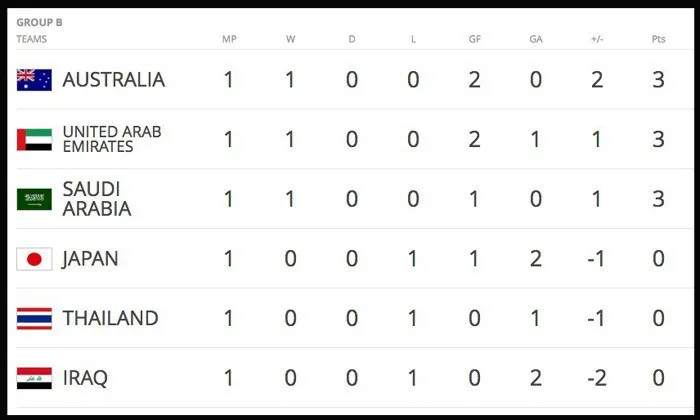This screenshot has width=700, height=420.
Task: Click the GF column header
Action: tap(474, 39)
